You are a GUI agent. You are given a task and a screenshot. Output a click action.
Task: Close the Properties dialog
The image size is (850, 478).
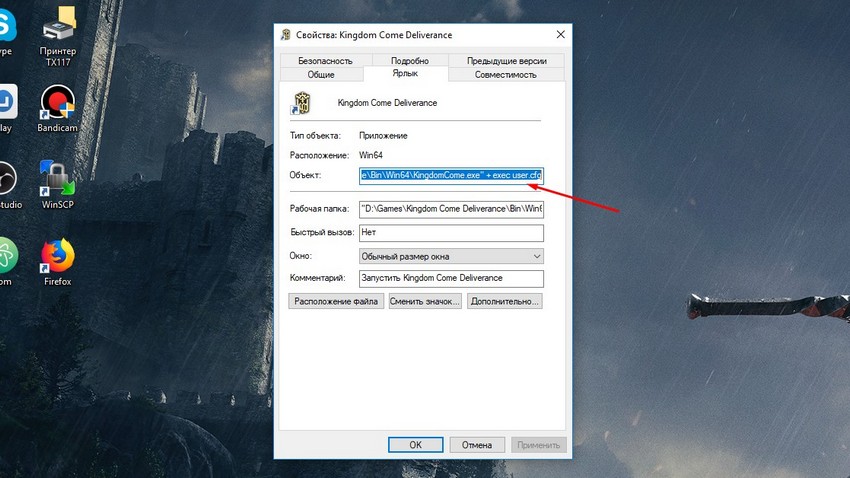click(x=561, y=34)
